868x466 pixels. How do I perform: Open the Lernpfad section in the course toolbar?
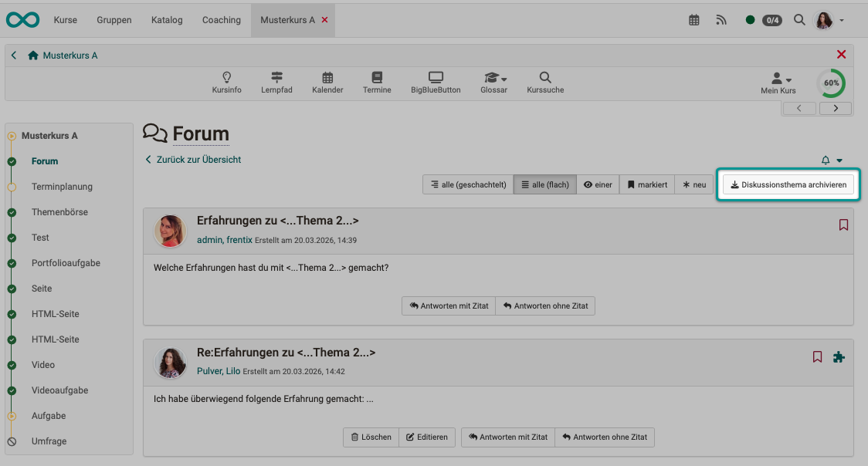point(276,83)
